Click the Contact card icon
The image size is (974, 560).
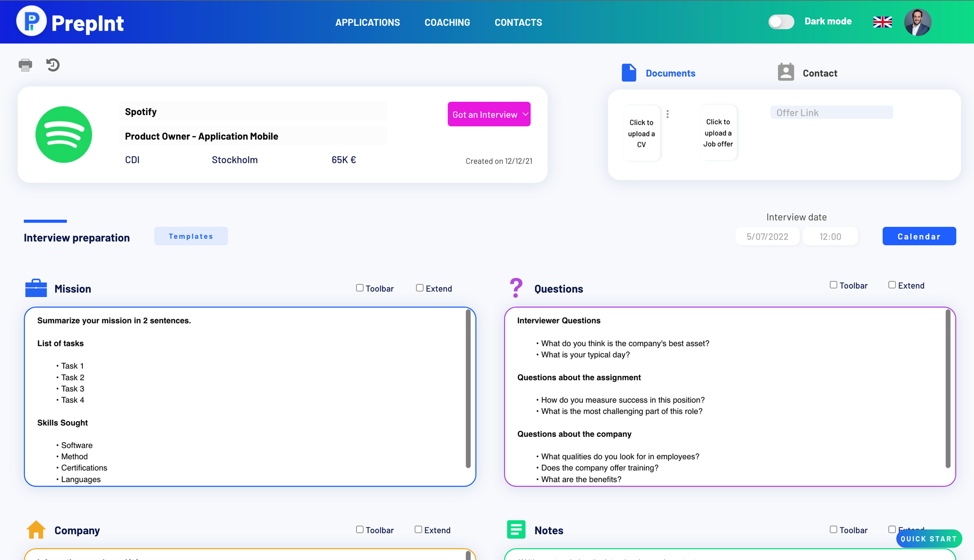786,72
